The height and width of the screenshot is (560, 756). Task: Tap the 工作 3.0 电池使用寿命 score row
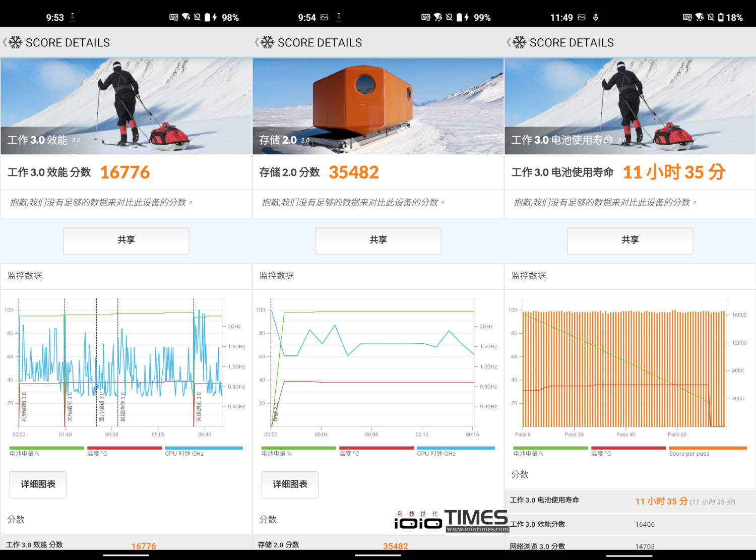click(x=630, y=501)
